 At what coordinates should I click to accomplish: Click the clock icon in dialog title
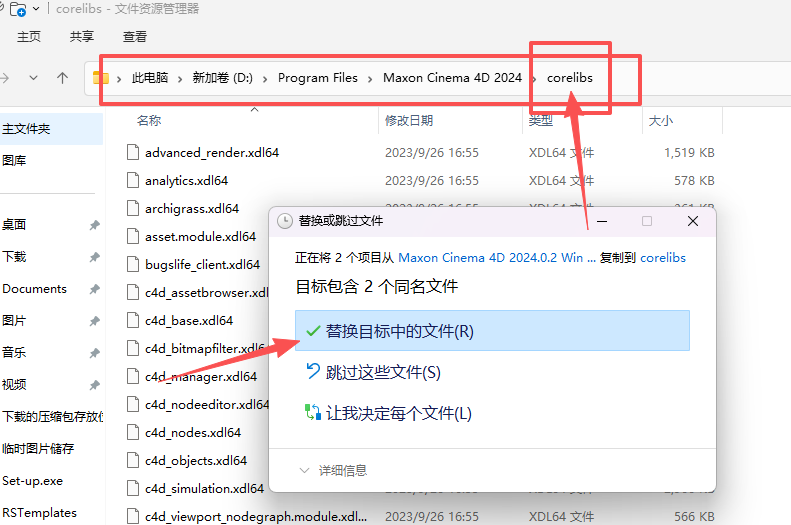tap(285, 221)
